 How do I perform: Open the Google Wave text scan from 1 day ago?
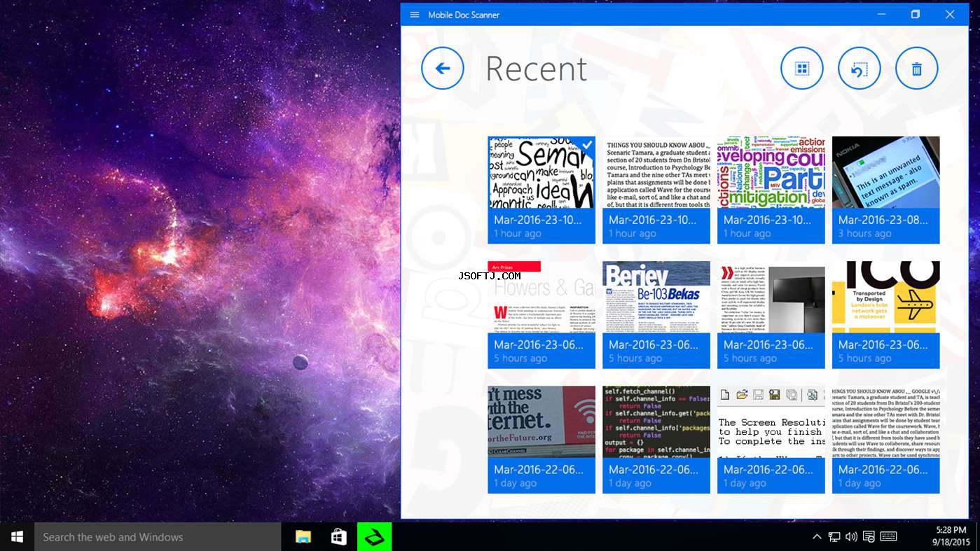pyautogui.click(x=886, y=440)
